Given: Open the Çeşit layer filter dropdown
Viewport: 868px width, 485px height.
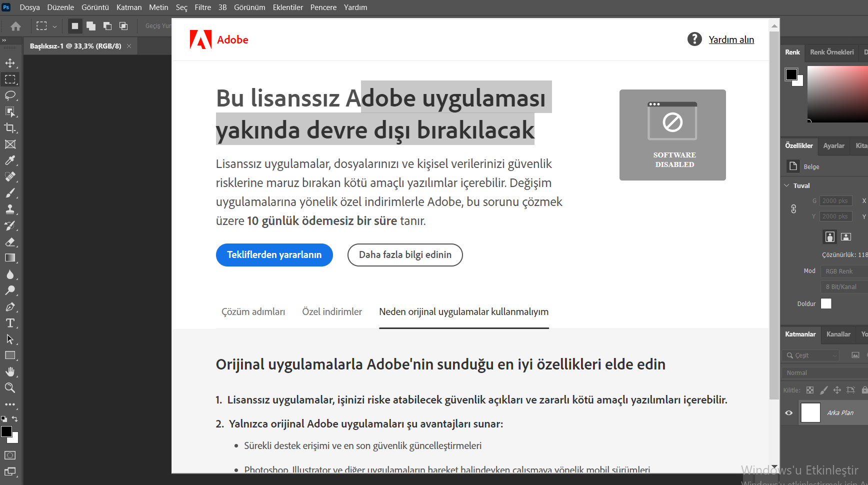Looking at the screenshot, I should [811, 355].
